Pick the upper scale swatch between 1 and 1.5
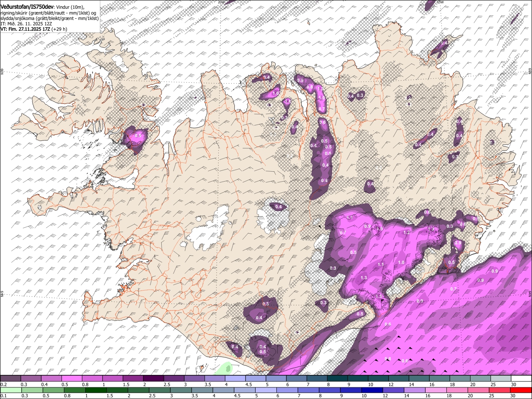Screen dimensions: 532x399 click(112, 379)
